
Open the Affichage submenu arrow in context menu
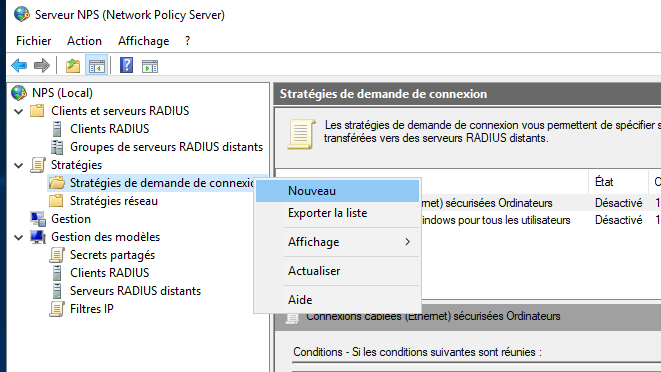pos(407,242)
